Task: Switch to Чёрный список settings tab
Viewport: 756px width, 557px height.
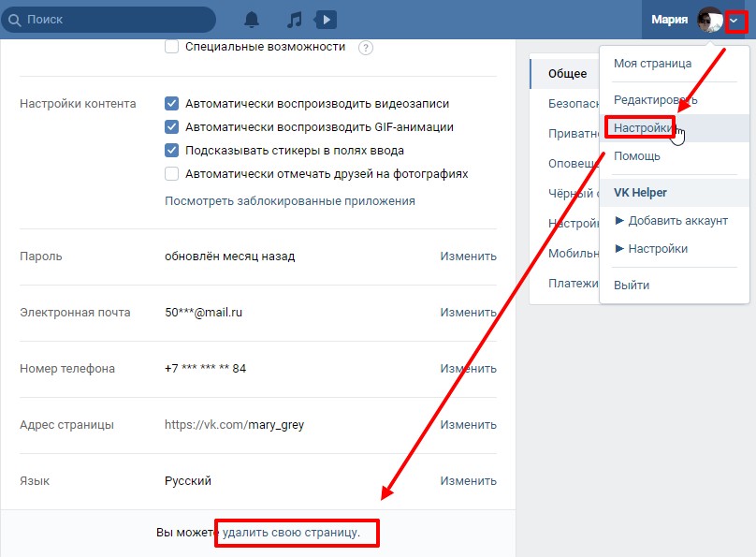Action: click(x=565, y=193)
